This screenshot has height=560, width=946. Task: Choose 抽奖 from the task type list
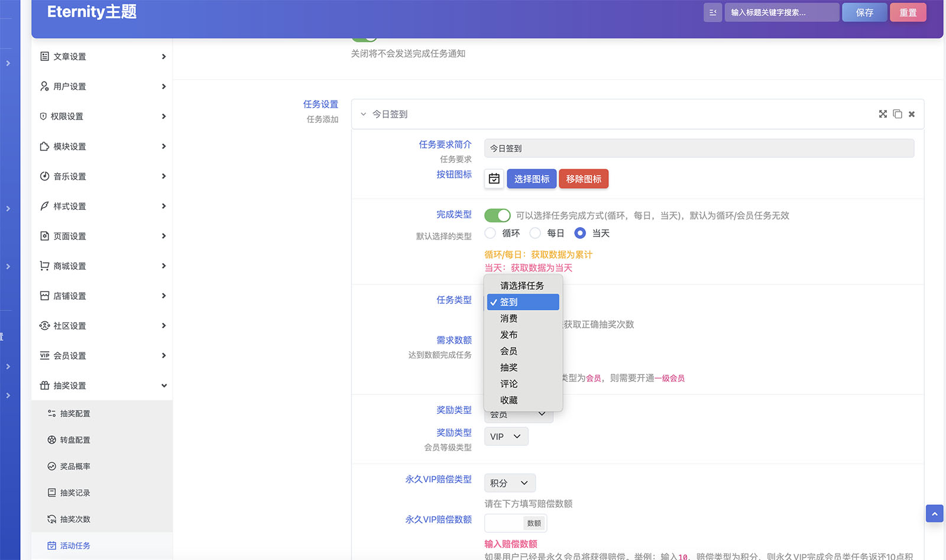pos(509,367)
